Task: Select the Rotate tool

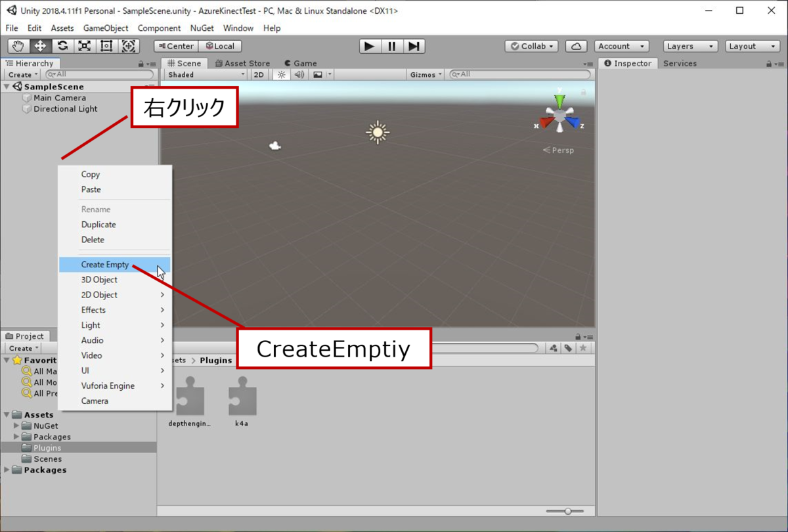Action: (62, 46)
